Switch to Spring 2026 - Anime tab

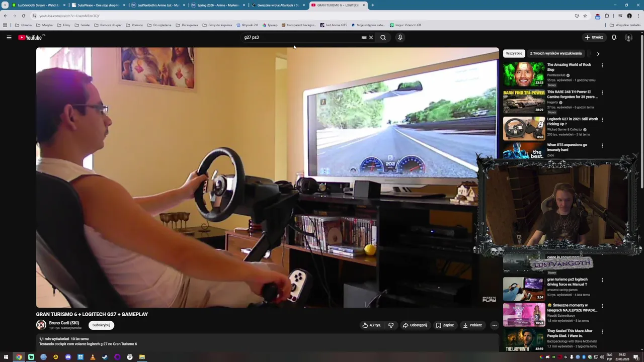coord(218,5)
